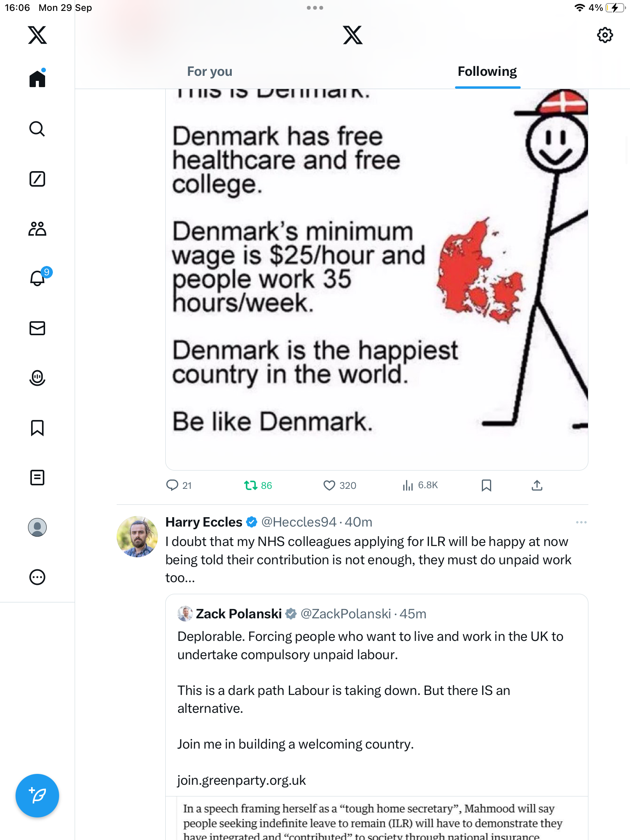This screenshot has width=630, height=840.
Task: Open @Heccles94 profile handle
Action: 298,522
